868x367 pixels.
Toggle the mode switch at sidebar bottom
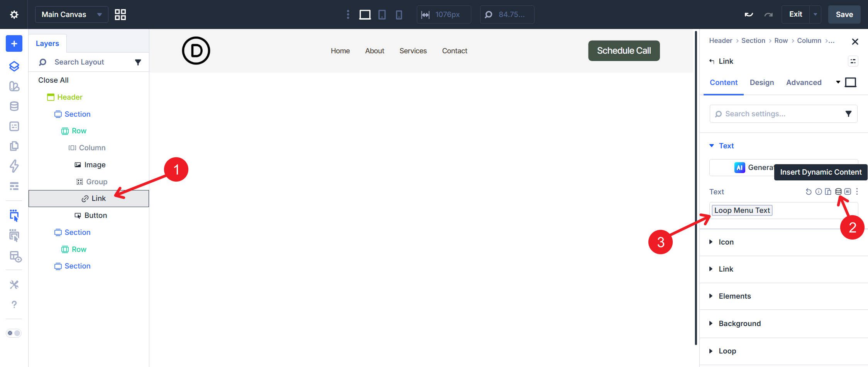click(x=13, y=333)
